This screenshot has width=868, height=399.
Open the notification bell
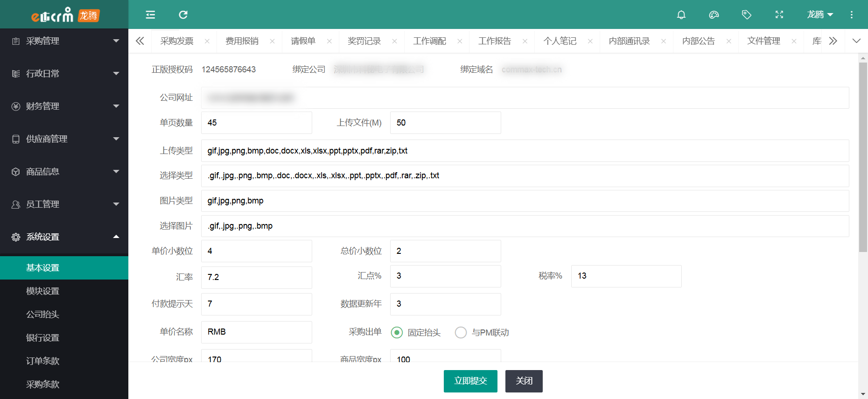(681, 15)
